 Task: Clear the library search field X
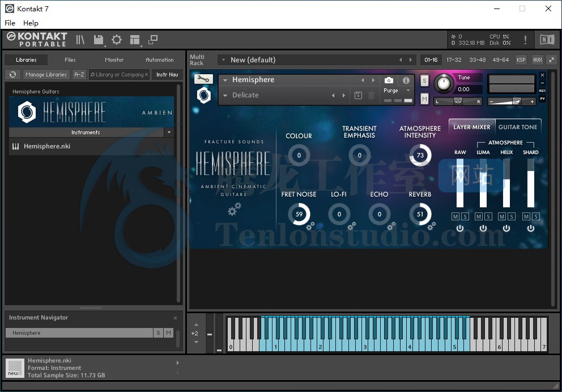click(146, 75)
